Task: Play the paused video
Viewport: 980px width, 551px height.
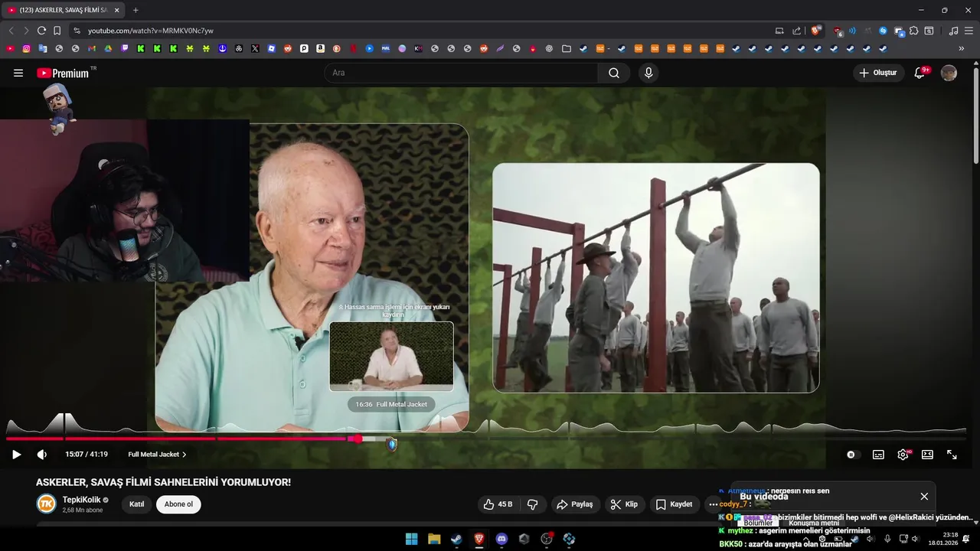Action: (x=16, y=455)
